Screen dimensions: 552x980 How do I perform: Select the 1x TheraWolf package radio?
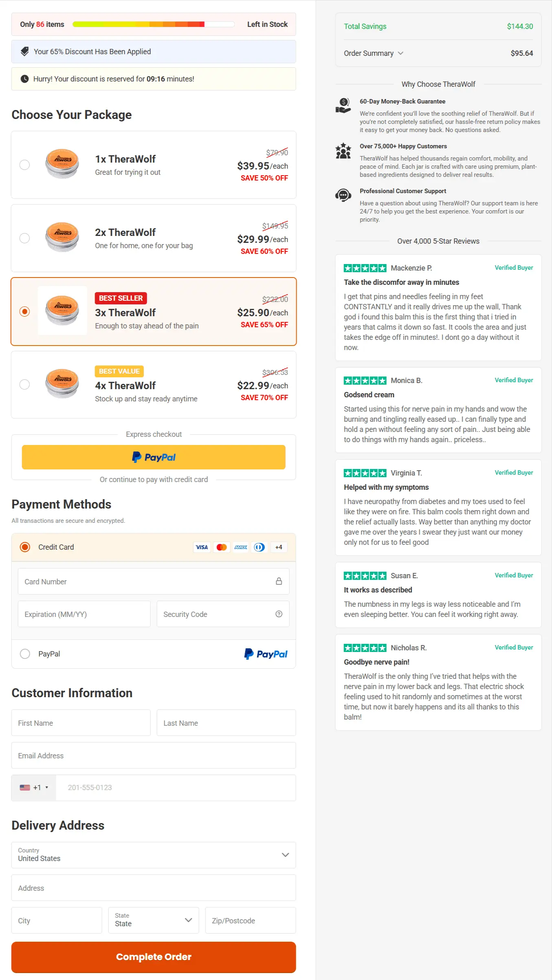pos(25,165)
